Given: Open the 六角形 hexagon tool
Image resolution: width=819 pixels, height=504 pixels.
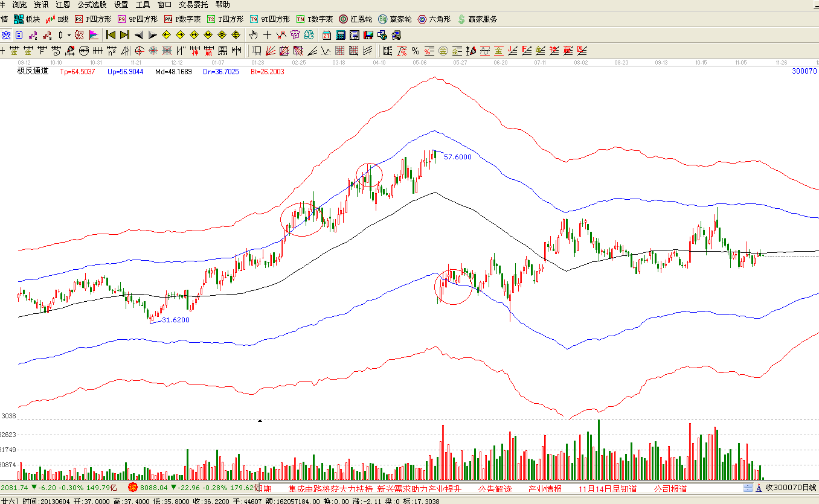Looking at the screenshot, I should (x=434, y=19).
